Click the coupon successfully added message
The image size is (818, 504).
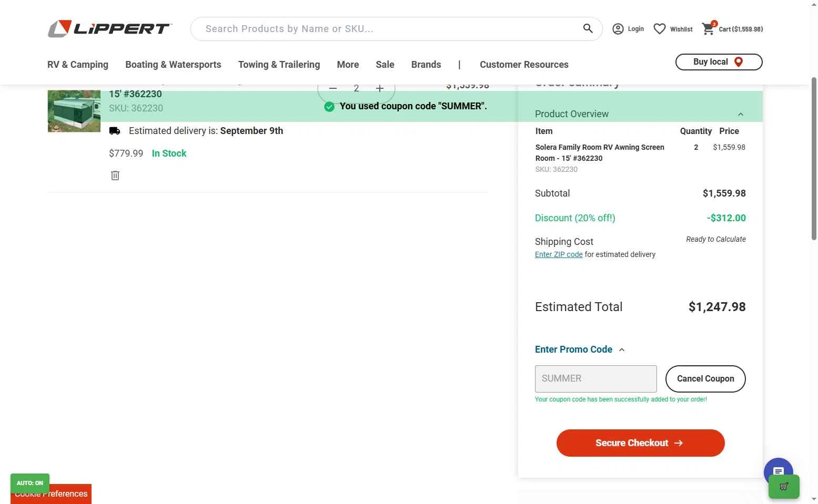point(621,399)
